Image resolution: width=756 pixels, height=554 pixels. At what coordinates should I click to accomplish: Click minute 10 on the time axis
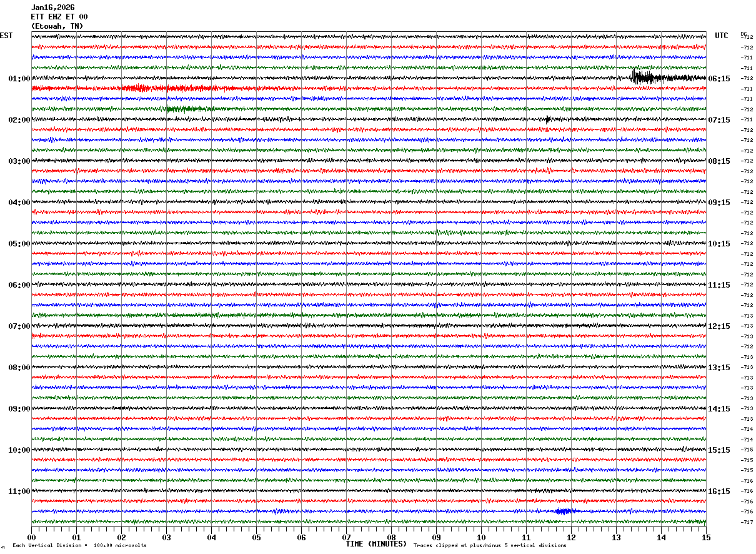click(481, 537)
